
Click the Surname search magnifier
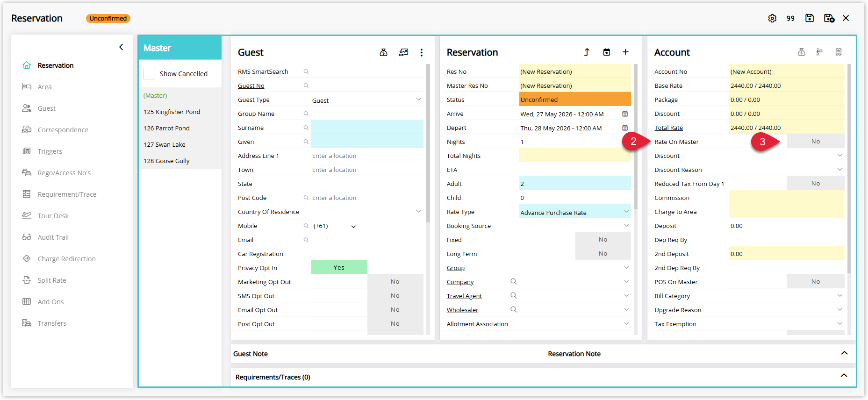click(x=306, y=128)
